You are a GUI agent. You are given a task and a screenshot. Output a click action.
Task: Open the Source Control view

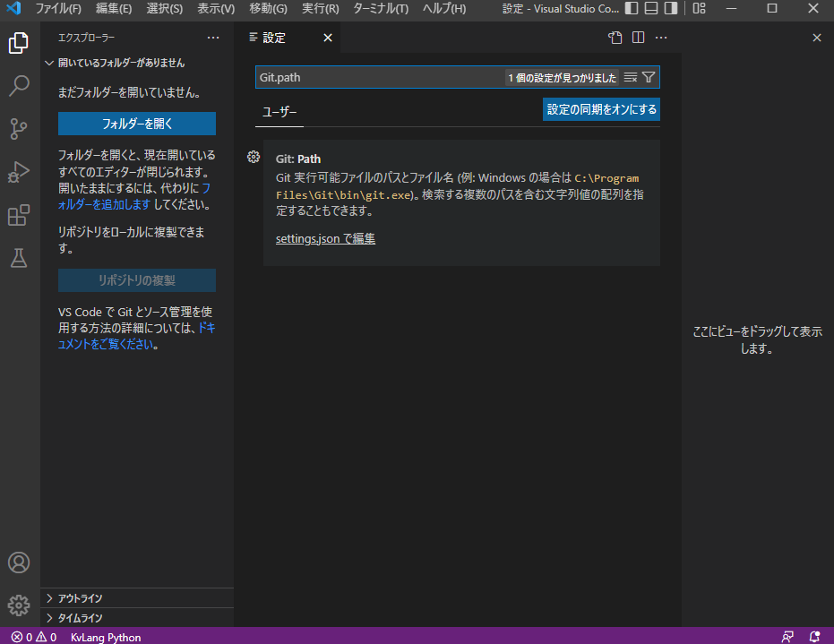(x=19, y=129)
